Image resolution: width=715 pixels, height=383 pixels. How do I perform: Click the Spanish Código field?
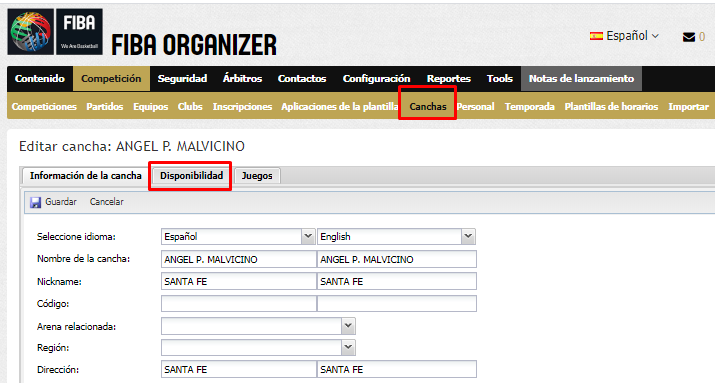click(238, 304)
